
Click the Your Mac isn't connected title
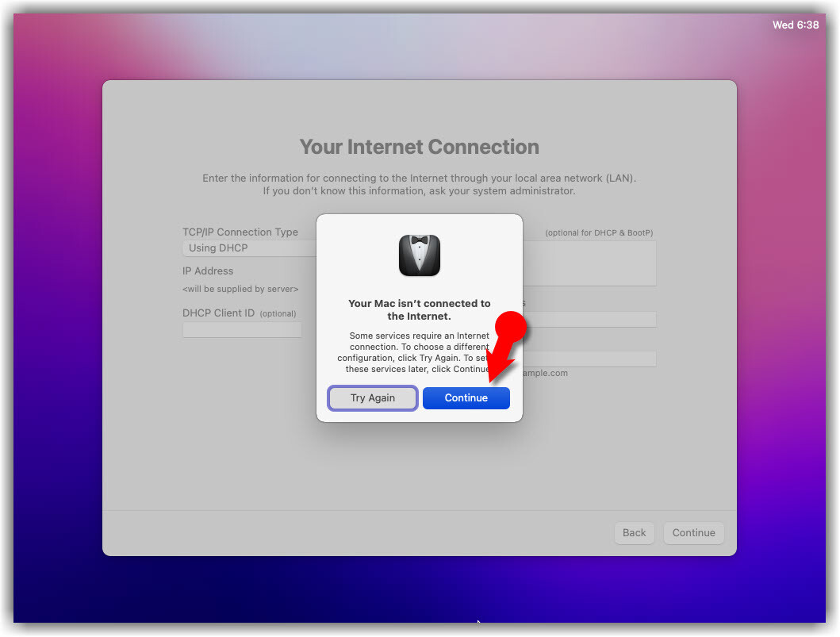coord(420,309)
